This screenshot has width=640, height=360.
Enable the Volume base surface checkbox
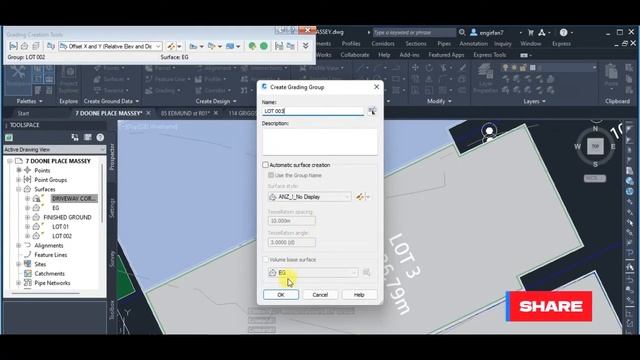pyautogui.click(x=265, y=260)
